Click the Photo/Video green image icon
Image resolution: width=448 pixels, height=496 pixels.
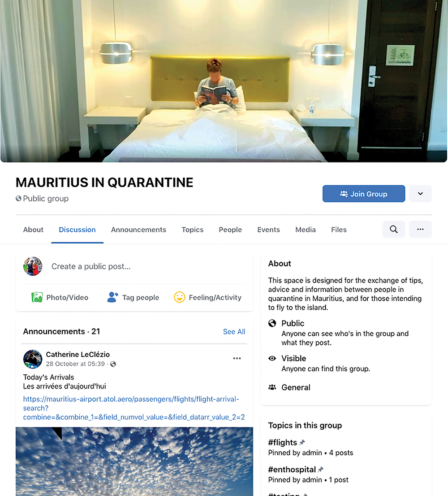tap(37, 297)
